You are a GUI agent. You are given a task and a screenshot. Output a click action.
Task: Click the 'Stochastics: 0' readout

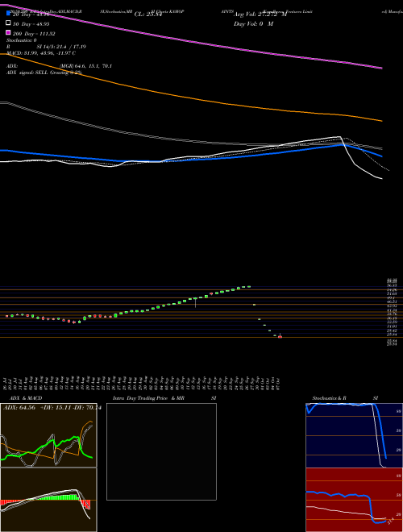[22, 40]
